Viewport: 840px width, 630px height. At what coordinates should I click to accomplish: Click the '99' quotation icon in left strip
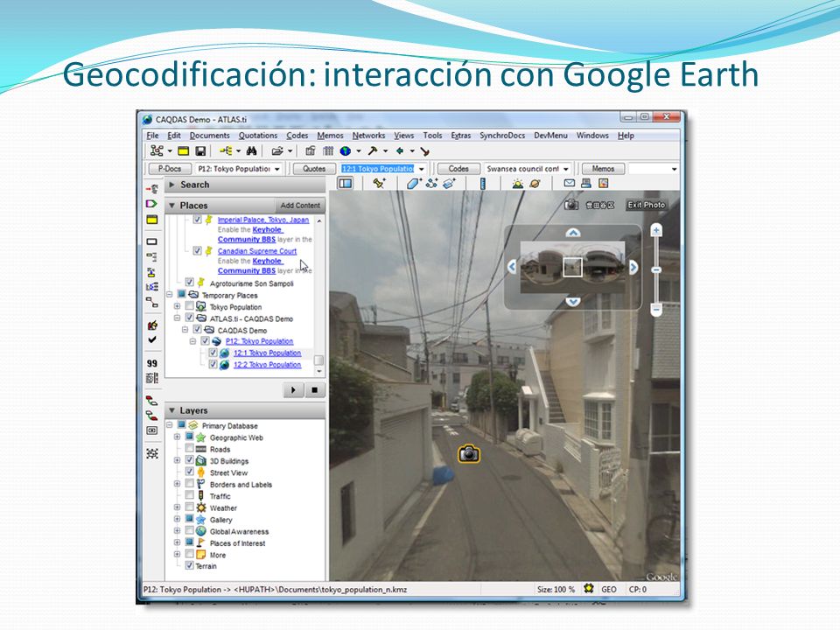[152, 363]
